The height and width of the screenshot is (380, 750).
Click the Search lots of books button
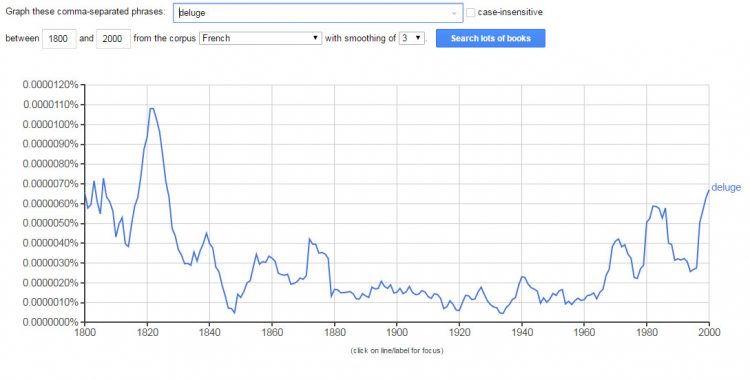click(x=490, y=38)
